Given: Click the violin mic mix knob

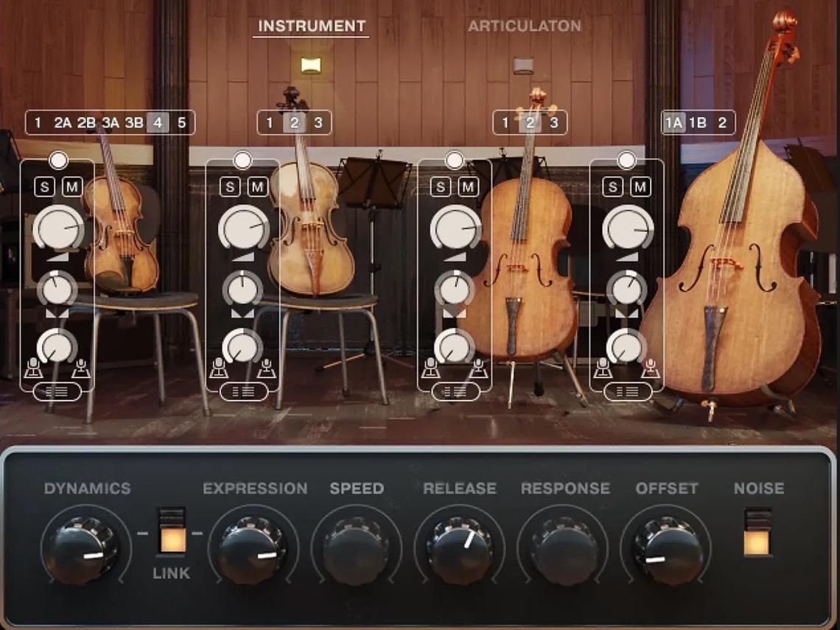Looking at the screenshot, I should pos(57,346).
